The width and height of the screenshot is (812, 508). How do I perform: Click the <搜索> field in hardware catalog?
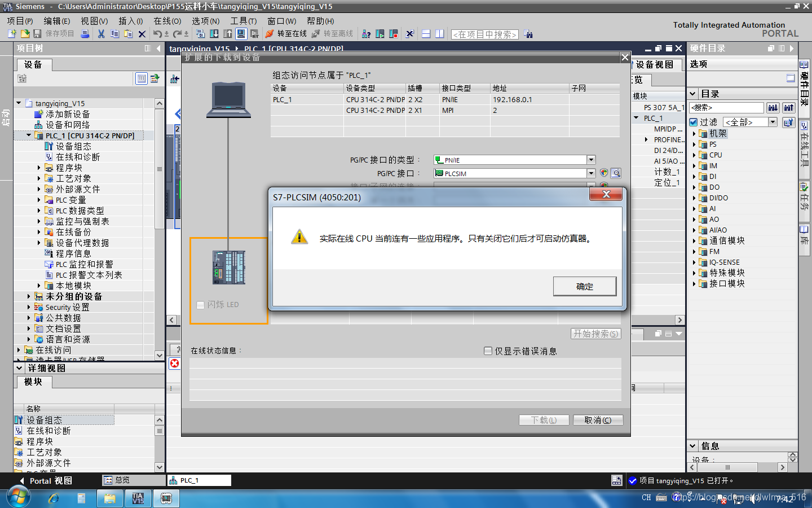[727, 107]
